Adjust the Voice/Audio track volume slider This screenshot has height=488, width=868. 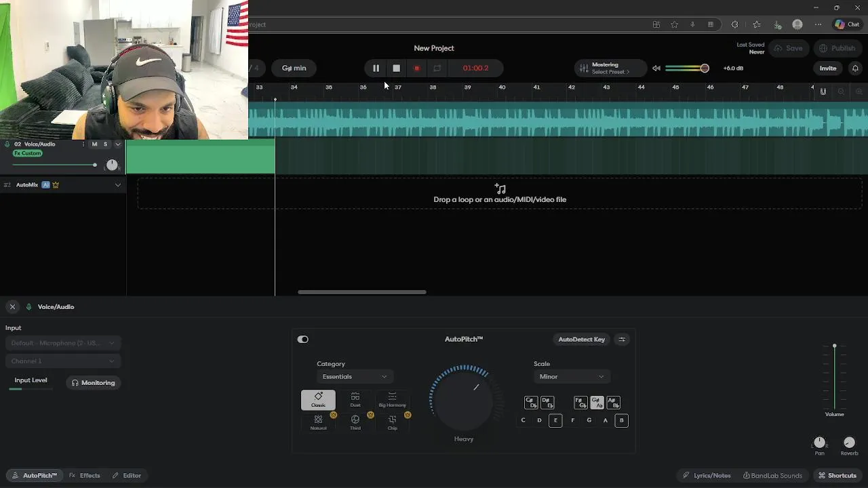tap(94, 165)
